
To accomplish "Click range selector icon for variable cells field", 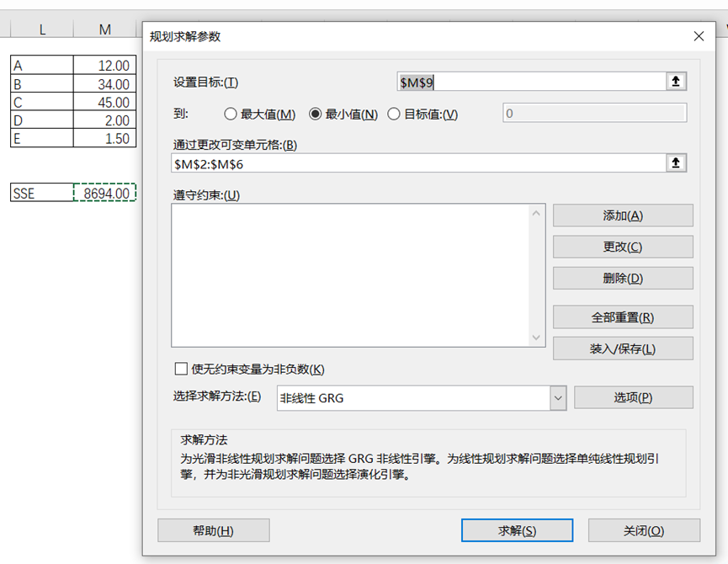I will (677, 163).
